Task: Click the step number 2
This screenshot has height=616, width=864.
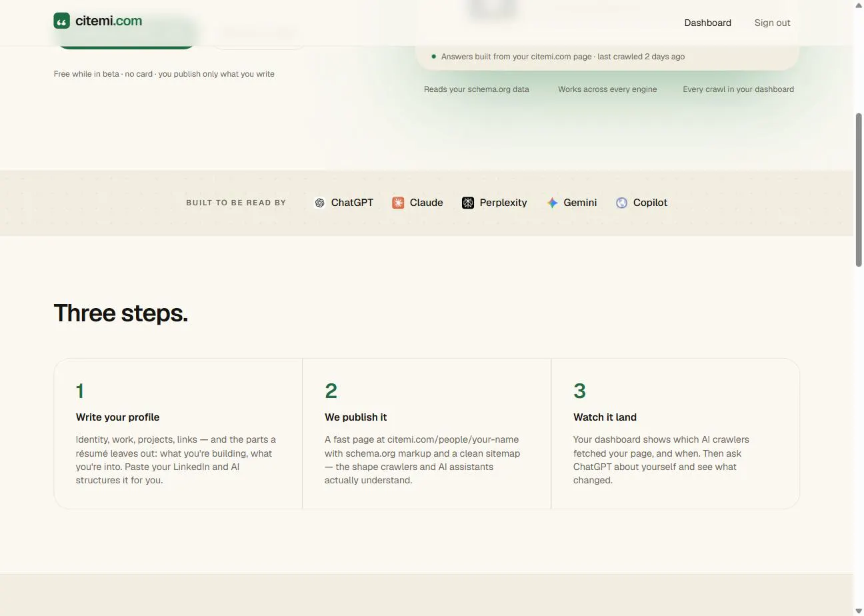Action: (x=331, y=391)
